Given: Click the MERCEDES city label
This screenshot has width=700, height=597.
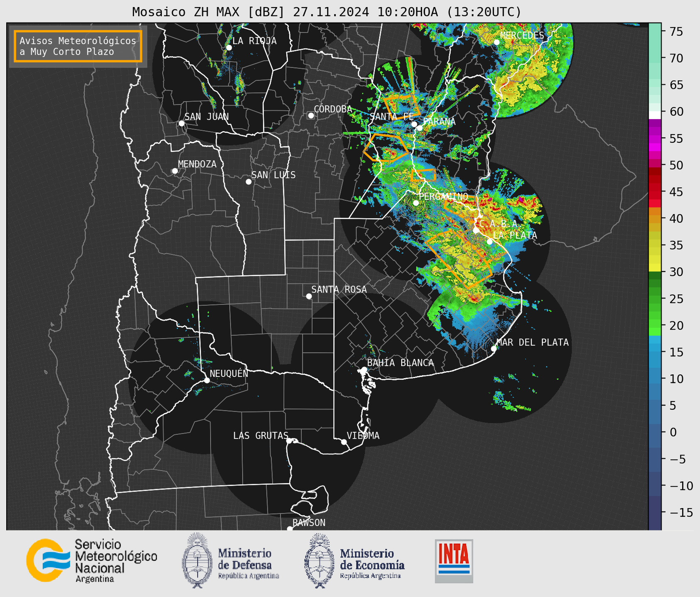Looking at the screenshot, I should 522,35.
